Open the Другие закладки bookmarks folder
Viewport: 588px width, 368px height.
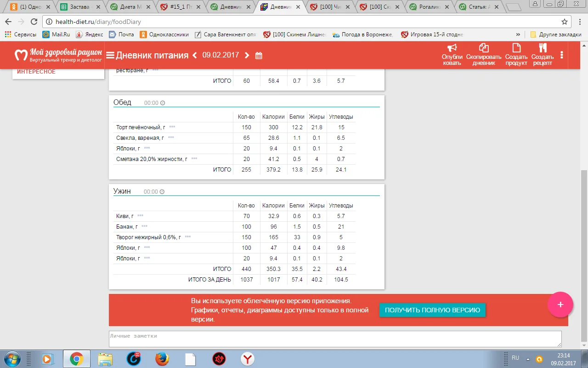pos(556,34)
